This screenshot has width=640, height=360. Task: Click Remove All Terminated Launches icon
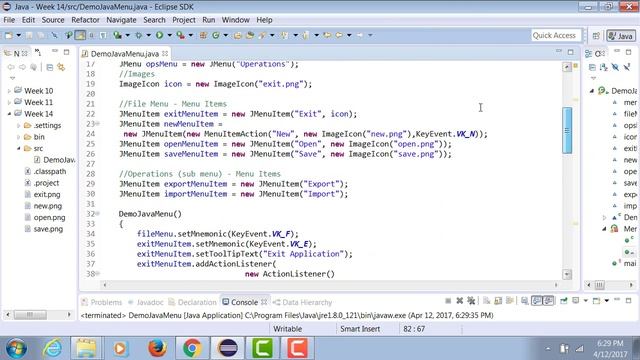pos(471,301)
